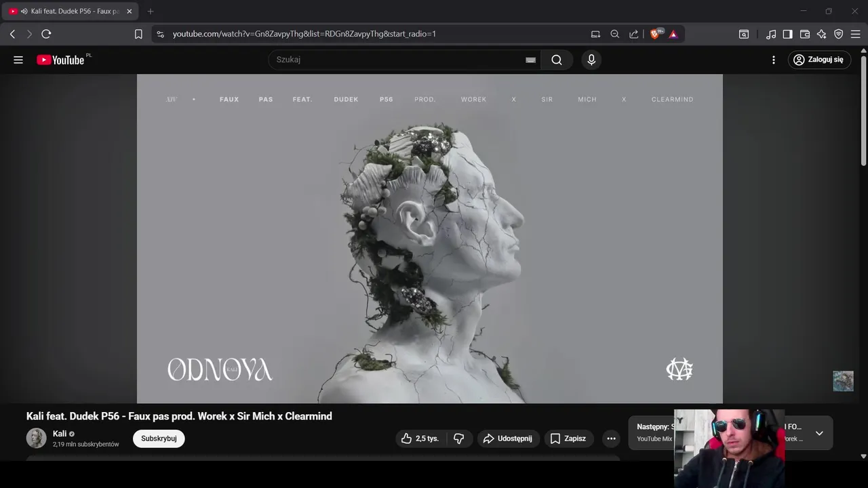Open the Leo AI sparkle icon

tap(821, 34)
